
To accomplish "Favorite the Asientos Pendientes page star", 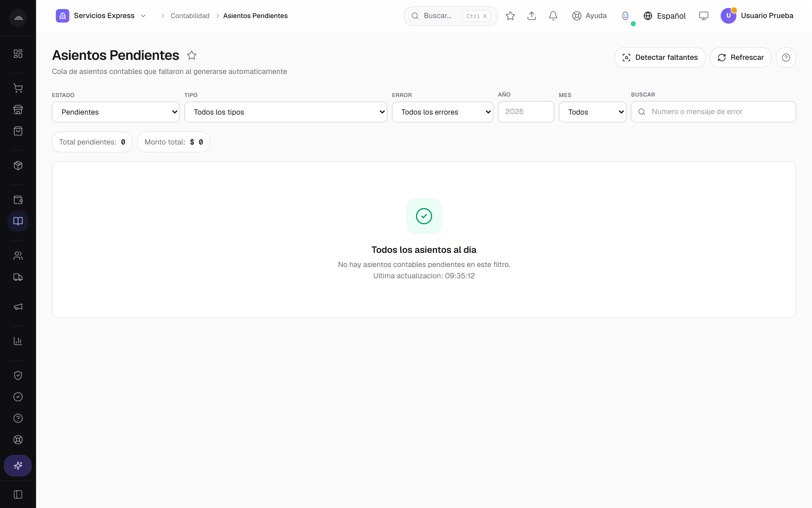I will tap(192, 55).
